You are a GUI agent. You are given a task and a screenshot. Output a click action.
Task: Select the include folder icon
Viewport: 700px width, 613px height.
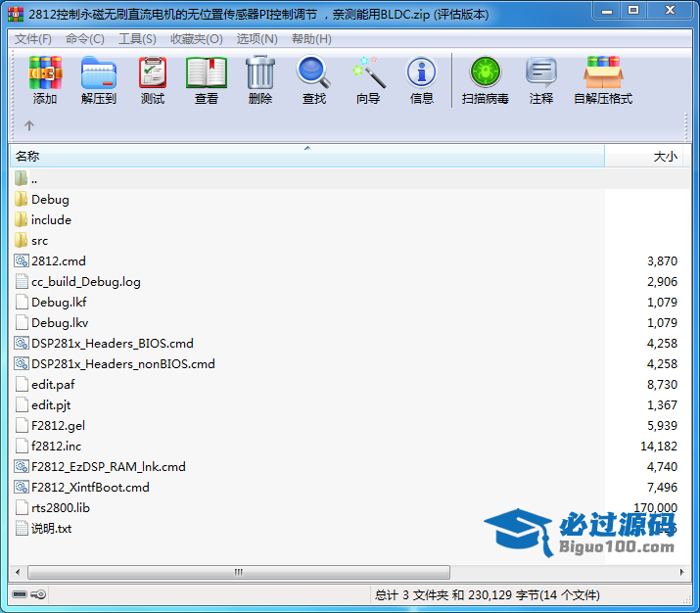tap(21, 219)
